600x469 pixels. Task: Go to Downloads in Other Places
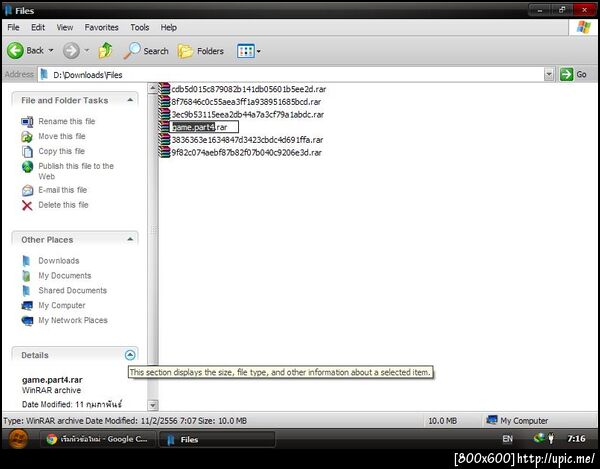59,261
